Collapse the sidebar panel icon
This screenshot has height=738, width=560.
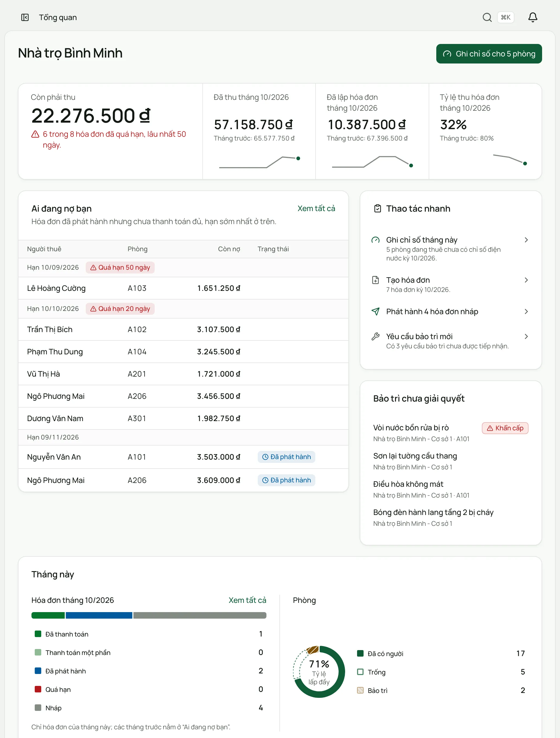pyautogui.click(x=25, y=17)
